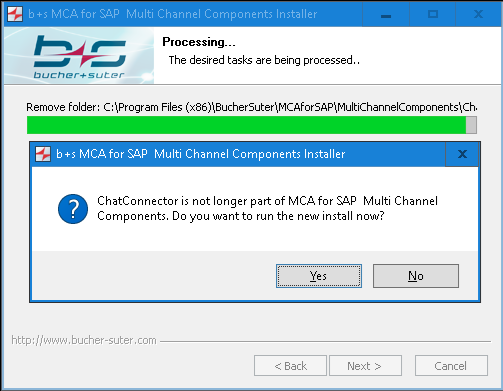Viewport: 503px width, 391px height.
Task: Close the main installer window
Action: [x=478, y=14]
